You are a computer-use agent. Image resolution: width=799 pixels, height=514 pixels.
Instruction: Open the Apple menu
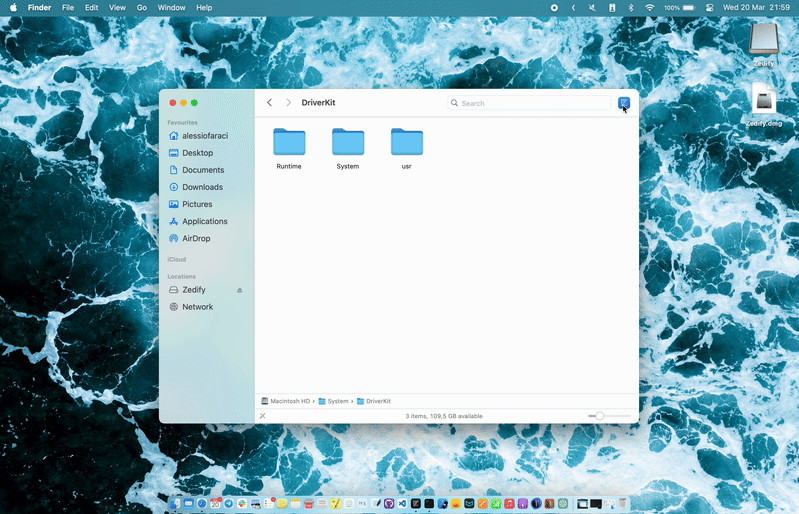13,8
